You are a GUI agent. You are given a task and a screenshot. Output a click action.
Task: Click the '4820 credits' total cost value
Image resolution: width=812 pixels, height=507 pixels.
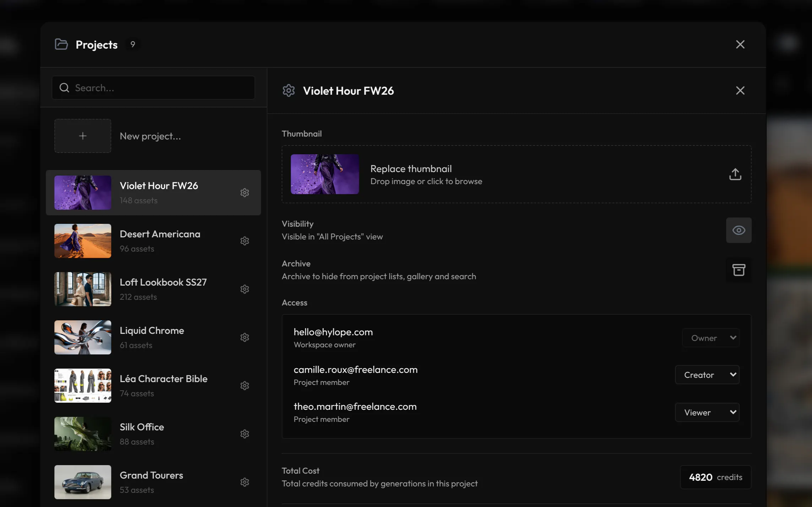coord(716,477)
